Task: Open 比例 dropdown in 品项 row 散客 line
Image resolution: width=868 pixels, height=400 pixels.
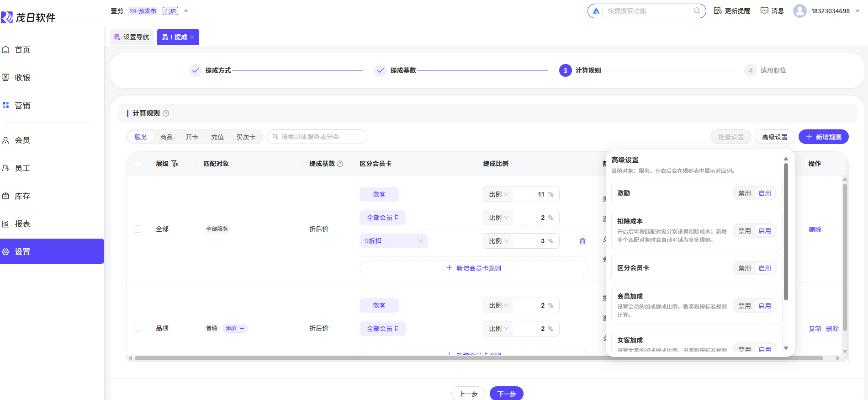Action: click(x=498, y=305)
